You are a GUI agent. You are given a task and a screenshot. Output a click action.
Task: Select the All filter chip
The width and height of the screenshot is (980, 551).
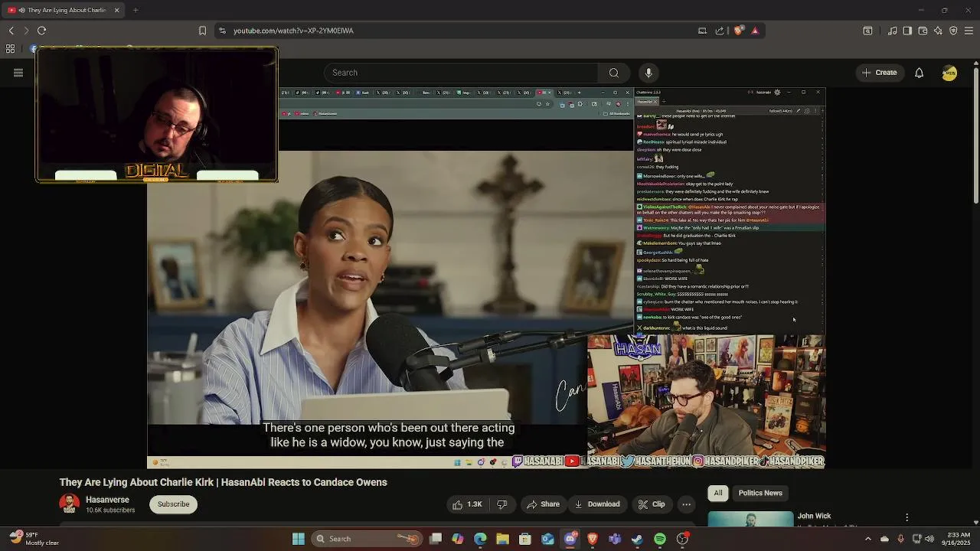718,493
